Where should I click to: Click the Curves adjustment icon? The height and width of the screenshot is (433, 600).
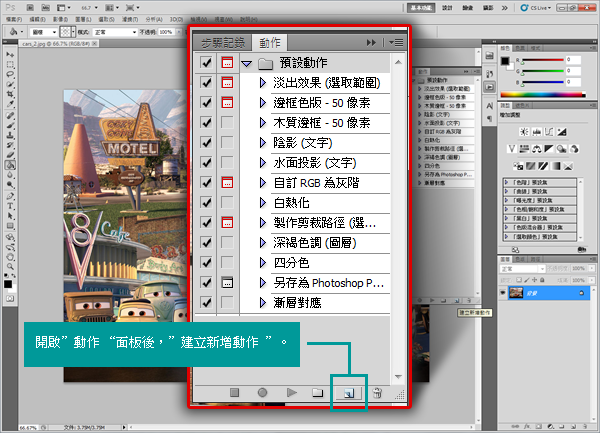click(549, 132)
